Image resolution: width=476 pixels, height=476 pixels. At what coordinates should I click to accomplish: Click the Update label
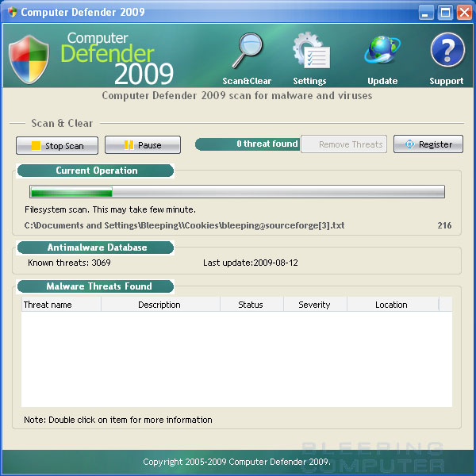pyautogui.click(x=382, y=81)
